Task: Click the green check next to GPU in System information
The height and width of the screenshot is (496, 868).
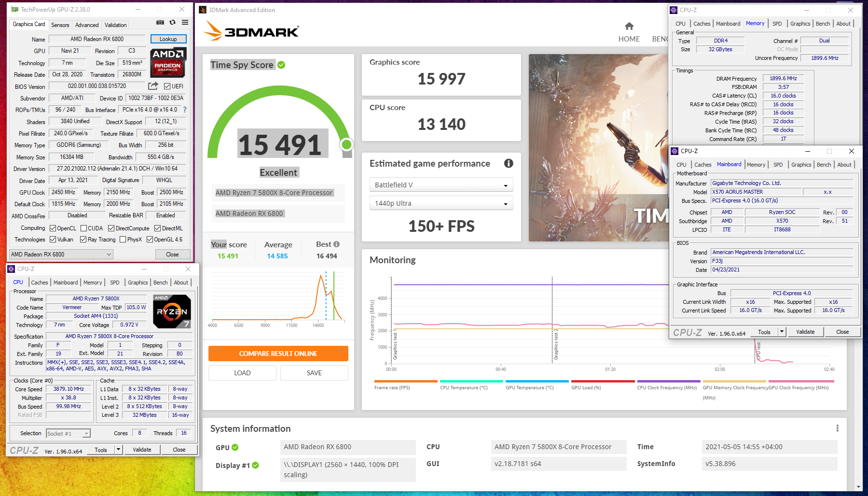Action: tap(235, 447)
